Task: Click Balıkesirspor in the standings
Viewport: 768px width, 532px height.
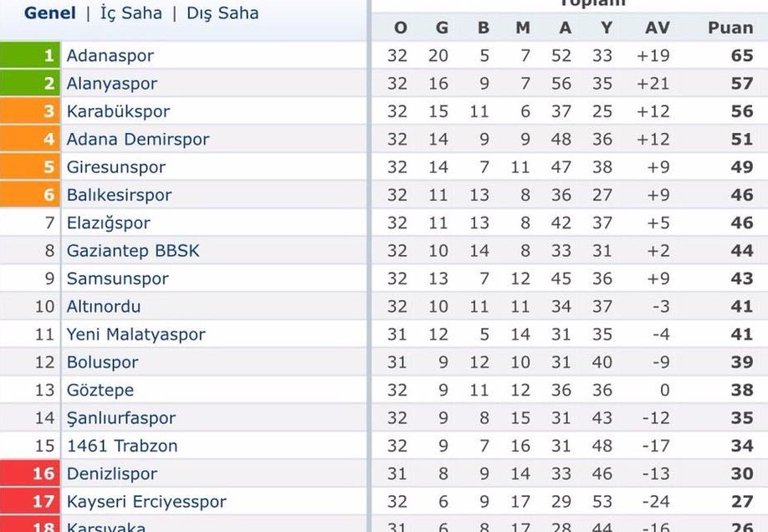Action: 119,195
